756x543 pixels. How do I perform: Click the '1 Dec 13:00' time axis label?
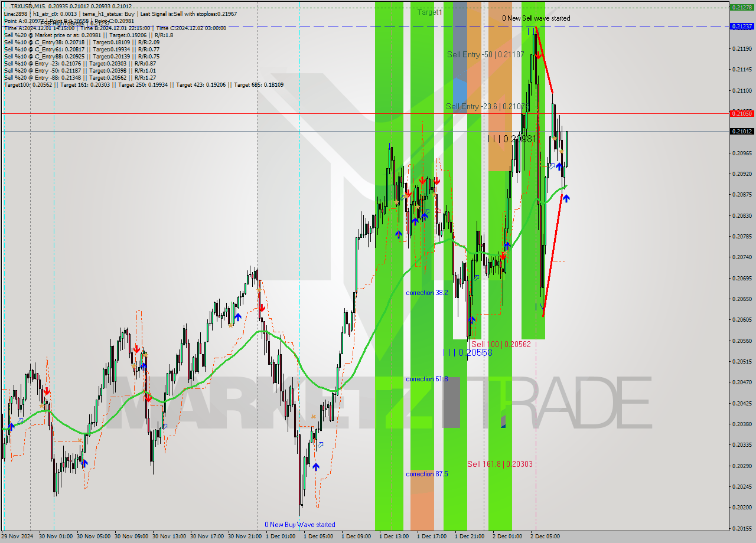tap(395, 537)
